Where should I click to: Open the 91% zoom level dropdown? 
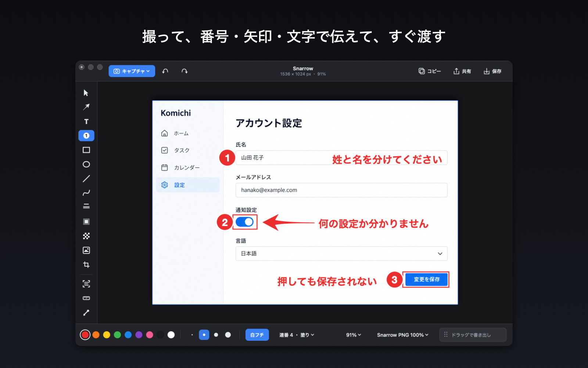[x=354, y=335]
